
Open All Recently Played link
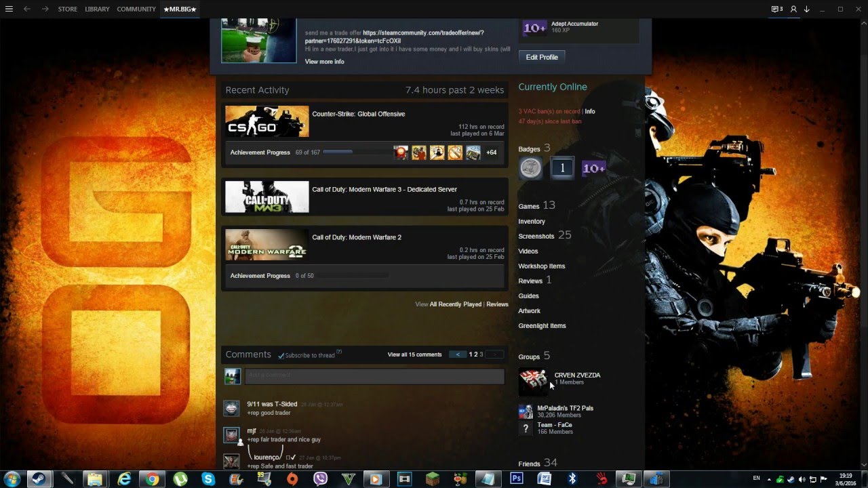(x=456, y=304)
